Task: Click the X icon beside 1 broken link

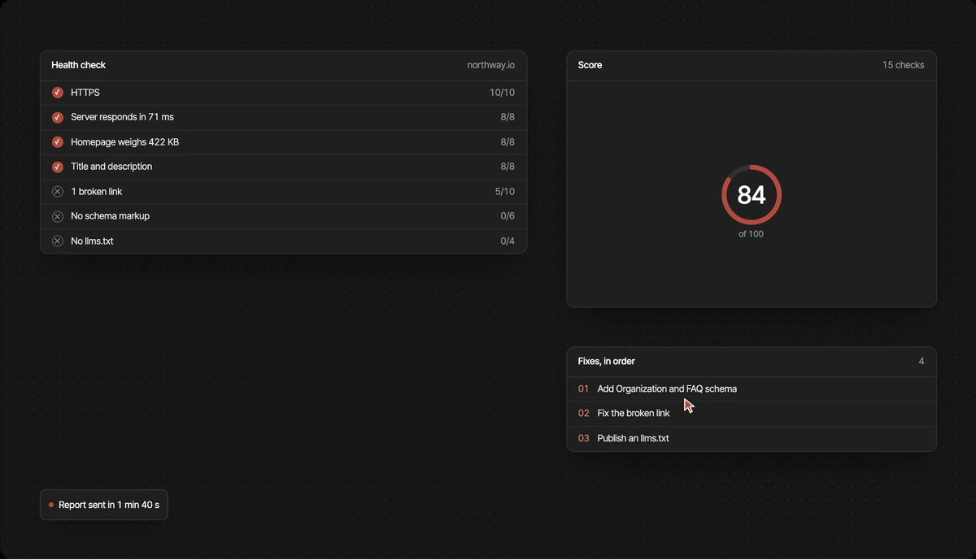Action: click(58, 192)
